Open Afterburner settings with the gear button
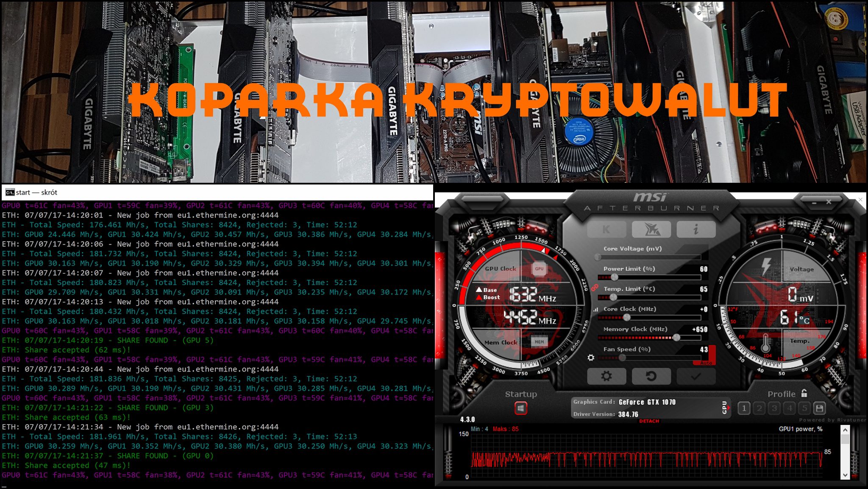Image resolution: width=868 pixels, height=489 pixels. click(606, 377)
